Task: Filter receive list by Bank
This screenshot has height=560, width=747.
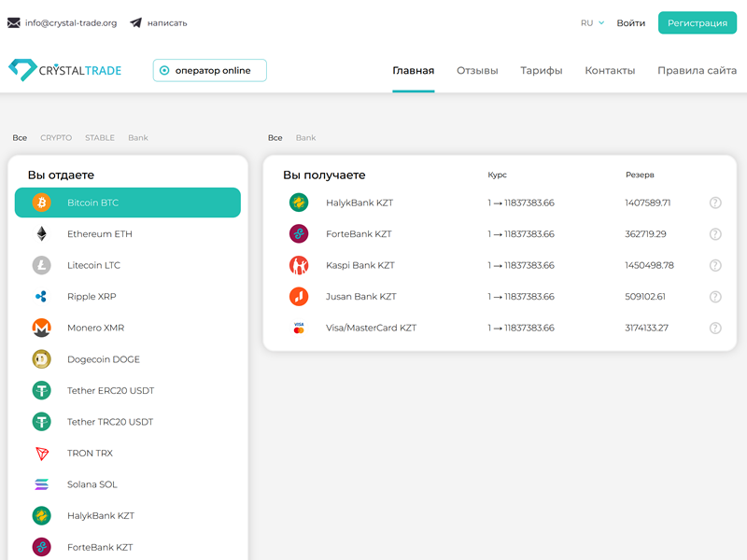Action: (306, 137)
